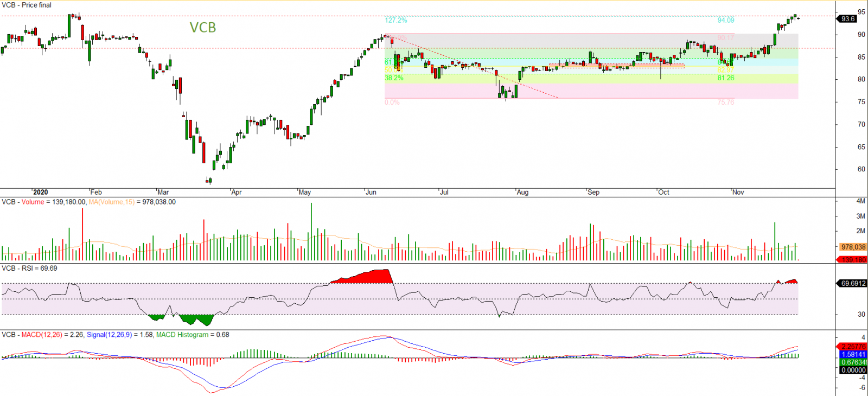
Task: Click the 75.76 Fibonacci price label
Action: click(726, 102)
